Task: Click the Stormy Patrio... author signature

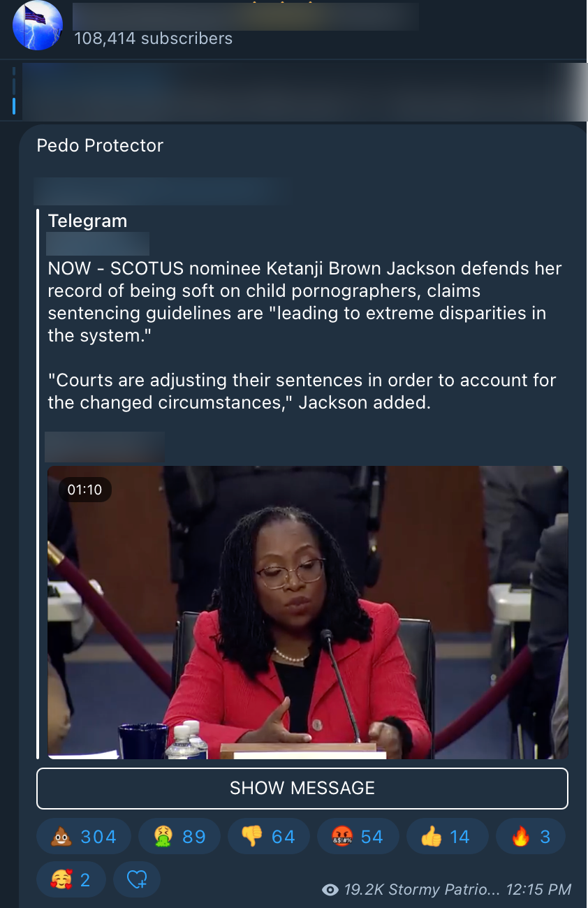Action: click(x=443, y=889)
